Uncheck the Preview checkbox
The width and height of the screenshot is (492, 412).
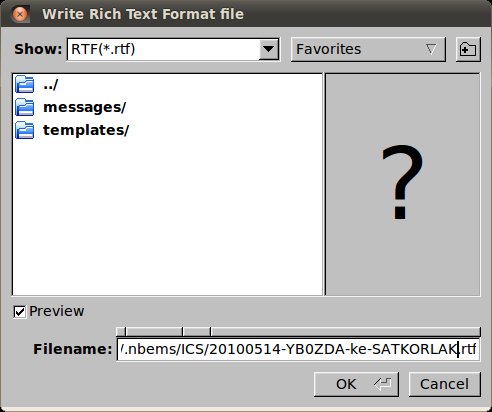coord(20,312)
